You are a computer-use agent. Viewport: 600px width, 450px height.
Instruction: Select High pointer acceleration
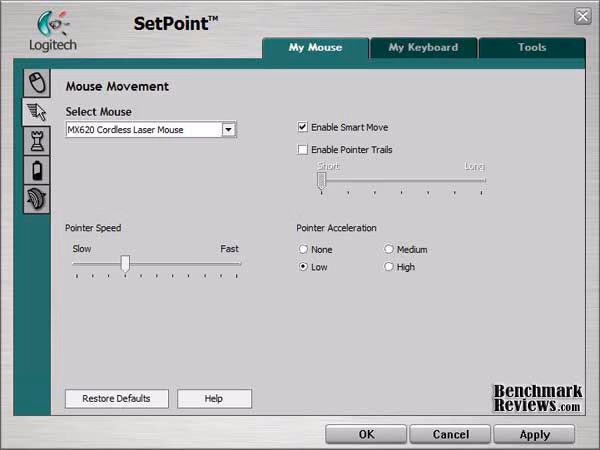pyautogui.click(x=389, y=266)
